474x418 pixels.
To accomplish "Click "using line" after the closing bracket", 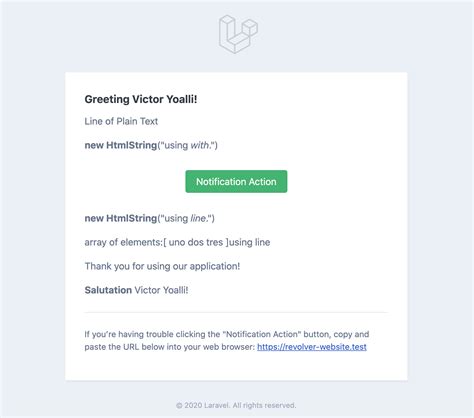I will coord(250,242).
